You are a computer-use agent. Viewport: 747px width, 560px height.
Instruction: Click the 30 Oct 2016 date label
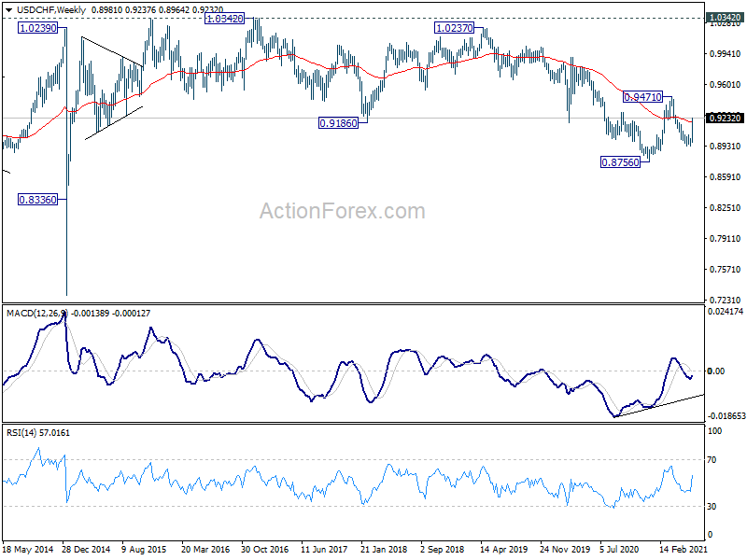point(265,550)
